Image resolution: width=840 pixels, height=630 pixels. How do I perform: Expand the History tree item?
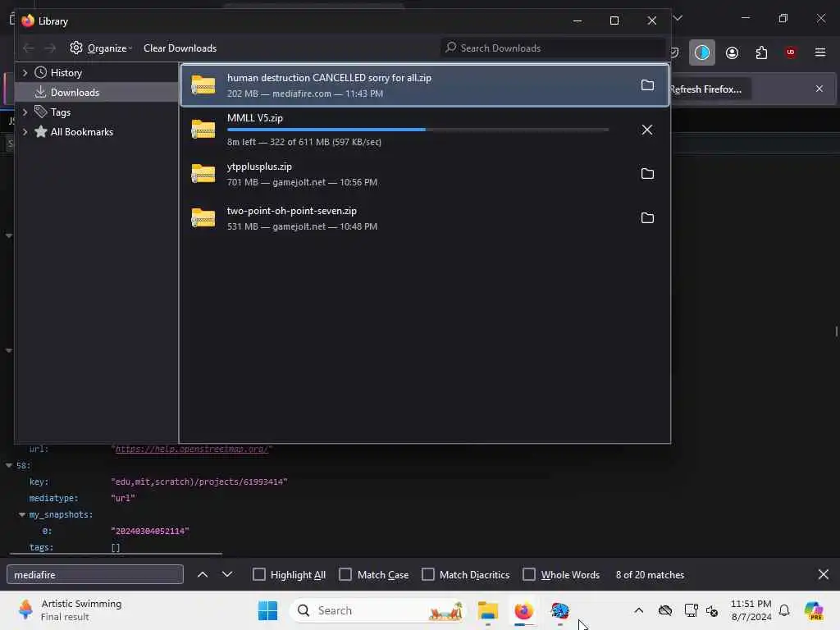click(x=25, y=72)
